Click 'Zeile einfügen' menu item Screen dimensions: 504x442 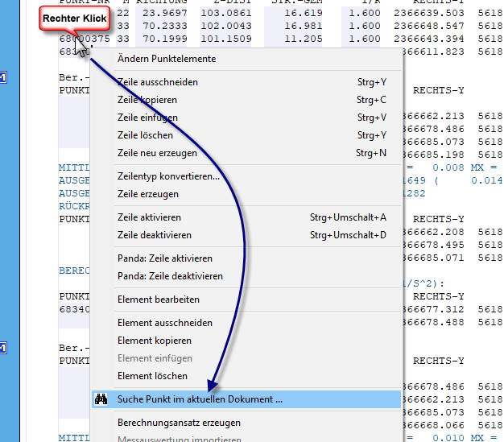(147, 118)
